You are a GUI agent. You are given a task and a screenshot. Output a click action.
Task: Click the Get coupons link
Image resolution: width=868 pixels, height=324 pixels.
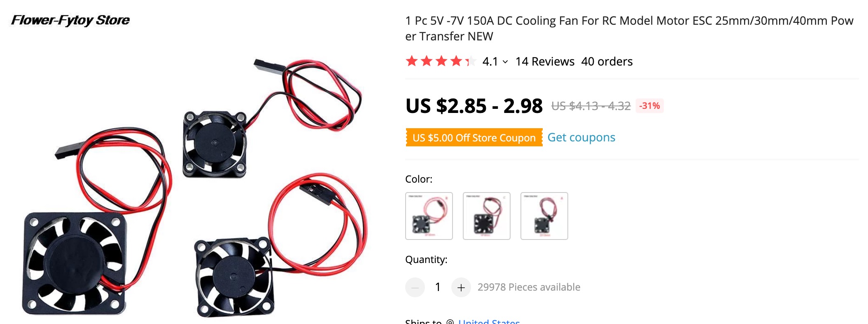click(581, 137)
